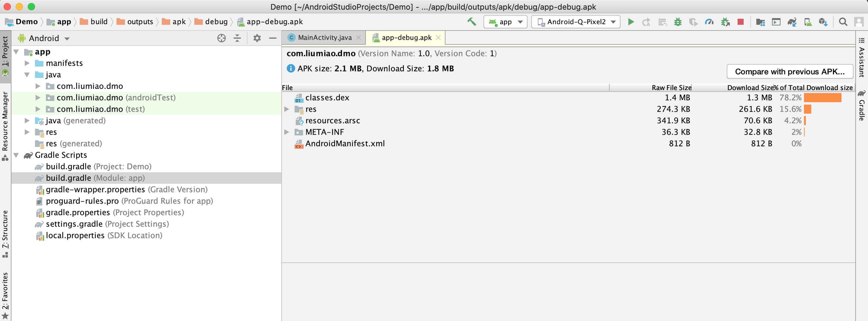868x321 pixels.
Task: Click the APK size info icon
Action: 290,69
